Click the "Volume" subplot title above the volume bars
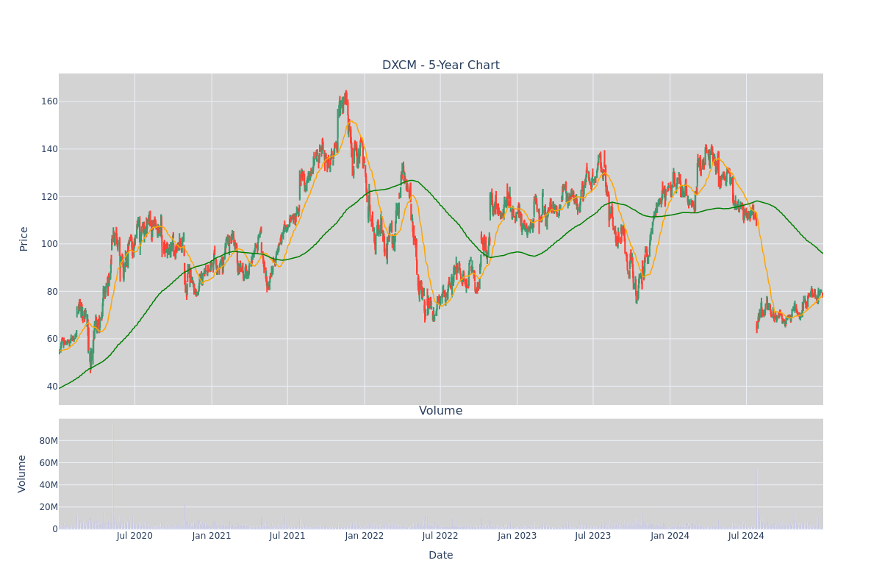 tap(440, 411)
